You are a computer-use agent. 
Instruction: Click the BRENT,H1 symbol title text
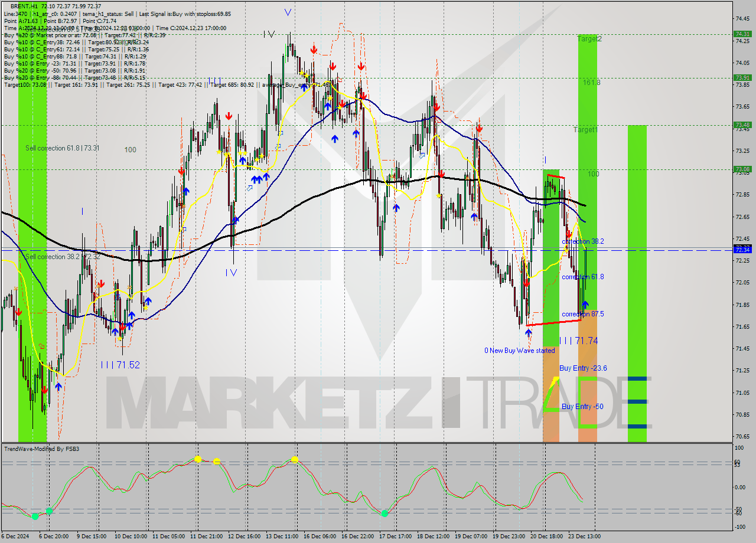coord(25,6)
